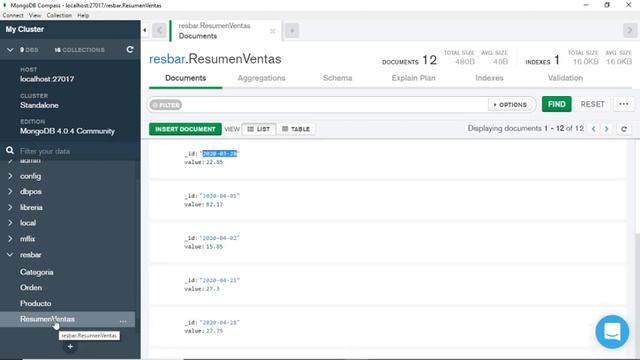The height and width of the screenshot is (360, 640).
Task: Select the Documents tab
Action: pyautogui.click(x=185, y=78)
